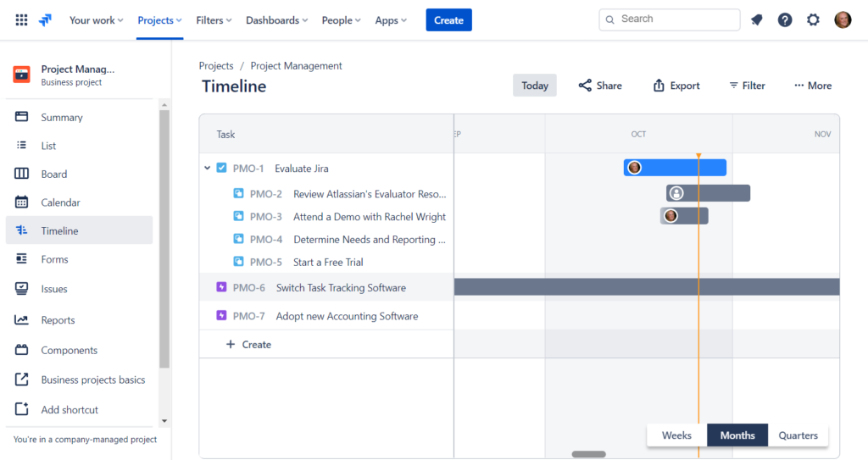Open the app switcher grid icon
Image resolution: width=868 pixels, height=460 pixels.
[x=21, y=20]
